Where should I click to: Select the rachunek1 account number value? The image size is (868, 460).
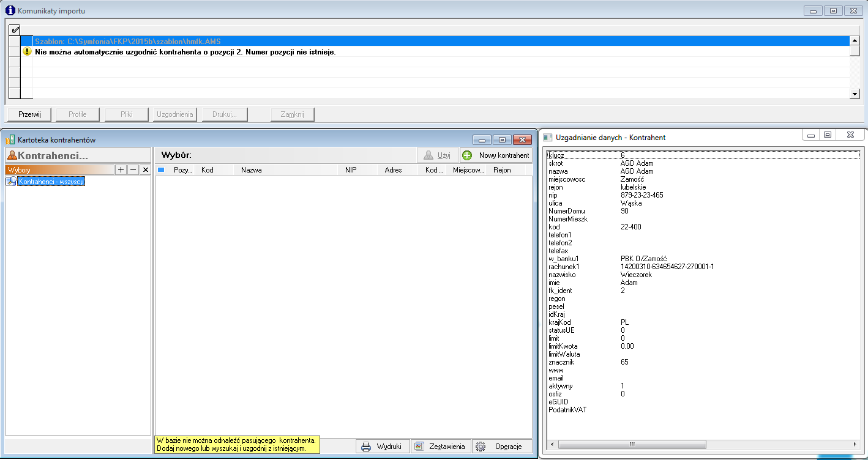(667, 267)
